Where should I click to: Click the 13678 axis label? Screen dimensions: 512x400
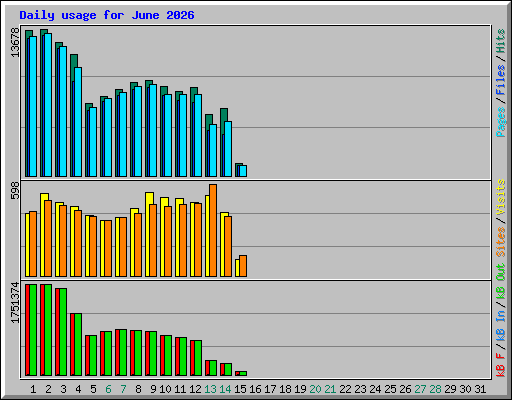pos(15,42)
